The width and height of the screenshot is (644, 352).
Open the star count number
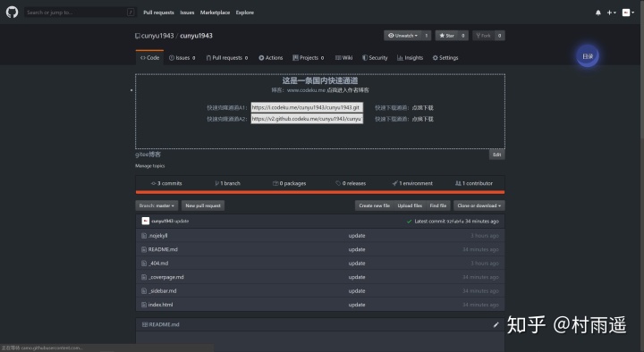[463, 36]
